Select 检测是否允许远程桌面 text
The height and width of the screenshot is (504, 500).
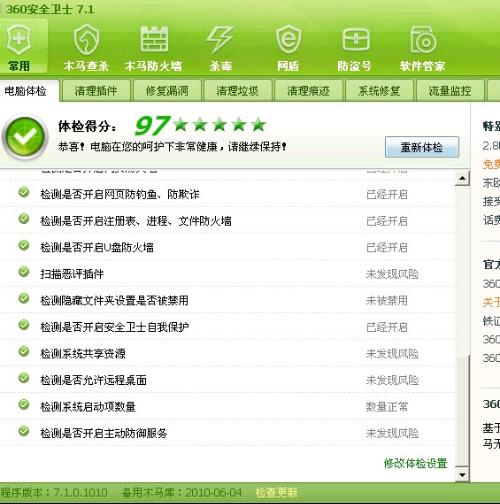(x=93, y=380)
